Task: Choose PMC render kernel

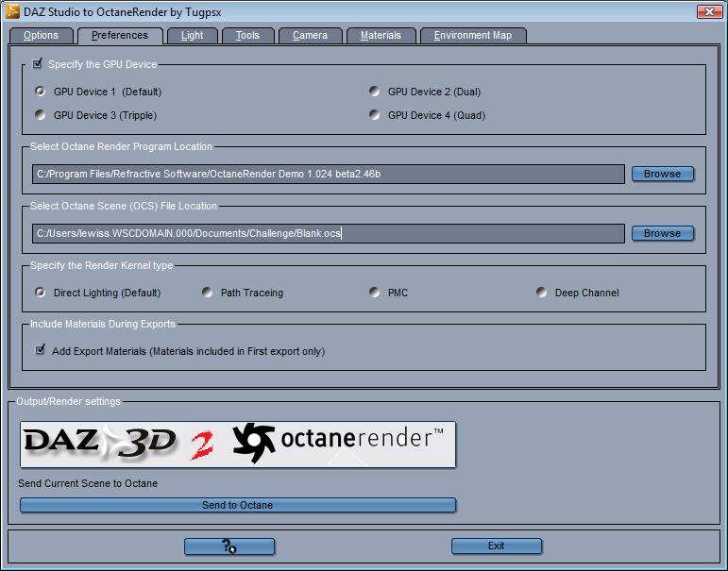Action: click(374, 292)
